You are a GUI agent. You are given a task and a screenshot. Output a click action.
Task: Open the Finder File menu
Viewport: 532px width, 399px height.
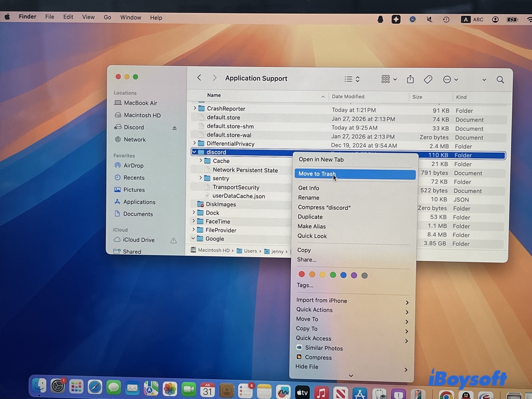tap(50, 17)
